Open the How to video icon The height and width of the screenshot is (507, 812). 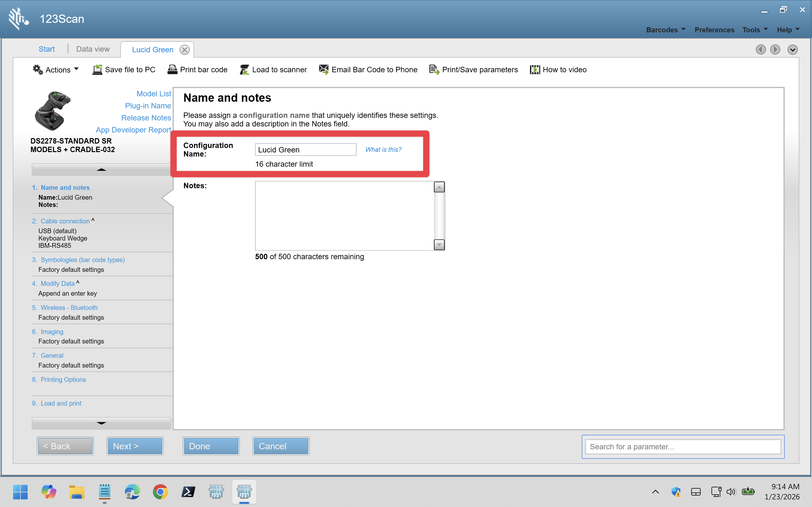(x=534, y=69)
